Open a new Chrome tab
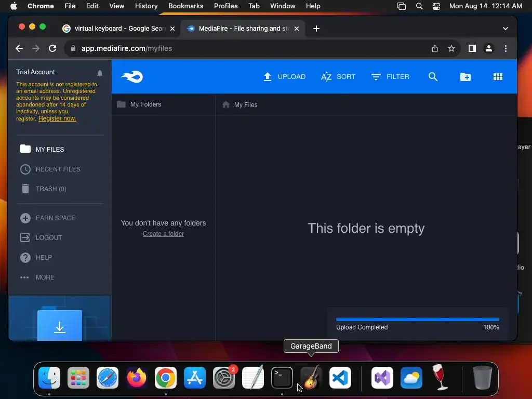 point(316,29)
